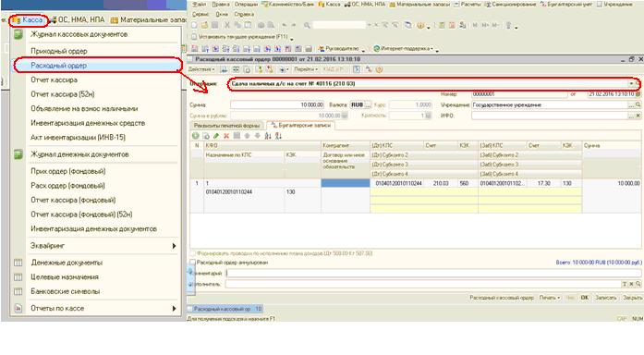
Task: Click the Move row down arrow icon
Action: click(257, 136)
